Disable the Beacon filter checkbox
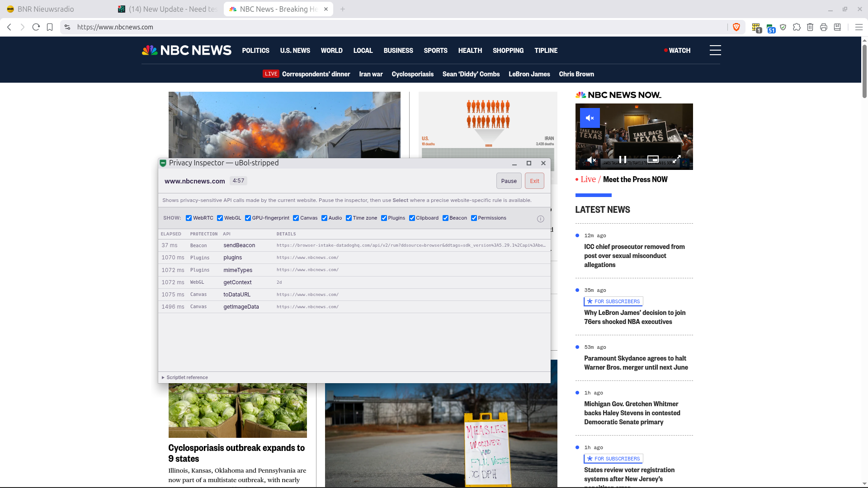Viewport: 868px width, 488px height. pos(445,218)
